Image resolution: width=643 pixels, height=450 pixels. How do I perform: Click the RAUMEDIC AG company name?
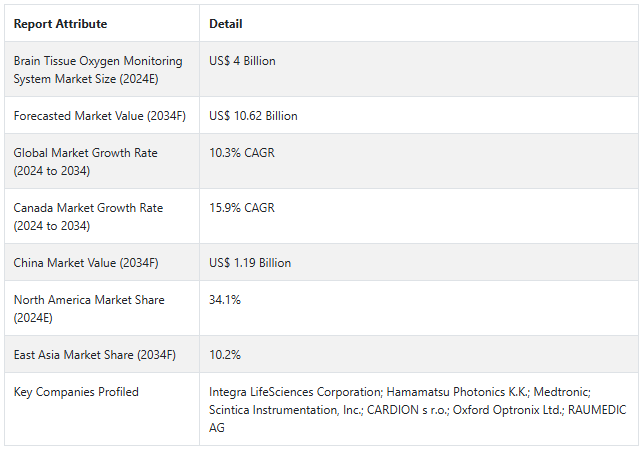(x=590, y=410)
